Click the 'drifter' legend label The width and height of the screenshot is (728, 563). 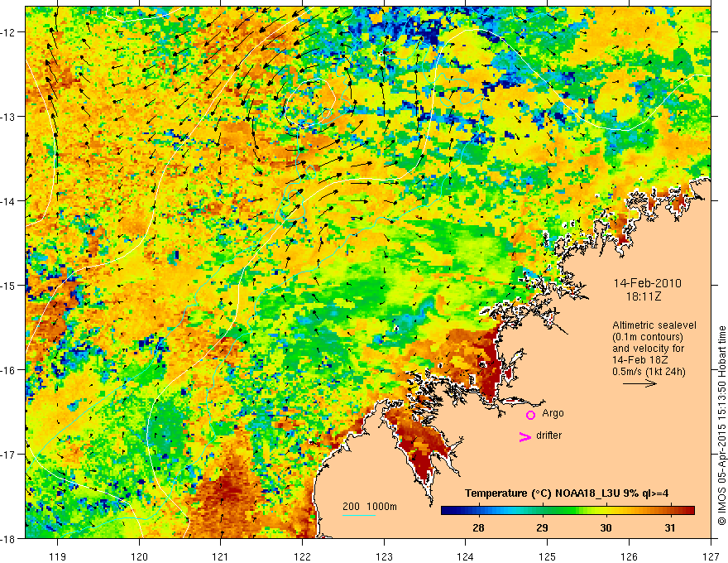548,435
